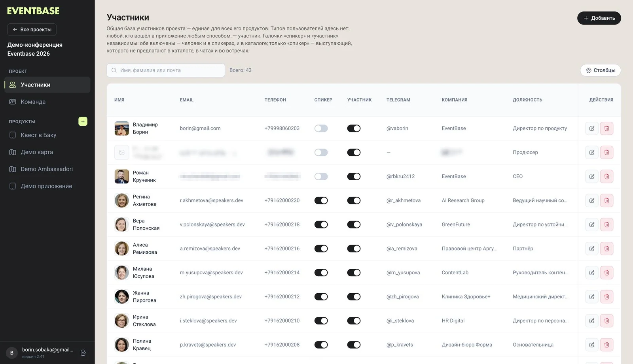
Task: Edit Алиса Ремизова's entry
Action: [x=591, y=249]
